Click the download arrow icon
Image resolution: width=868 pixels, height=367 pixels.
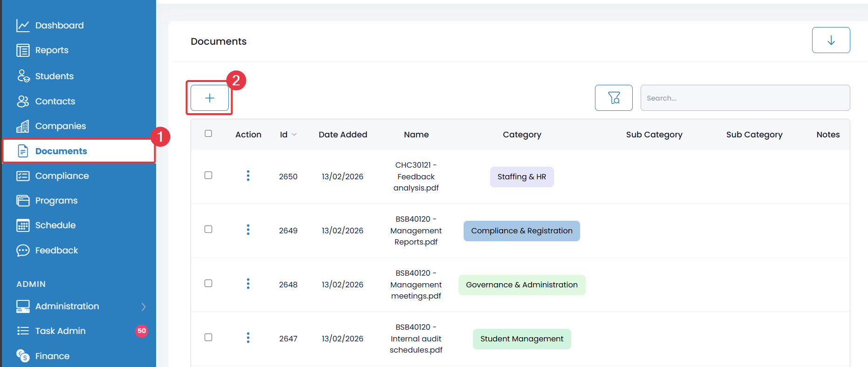(x=831, y=41)
